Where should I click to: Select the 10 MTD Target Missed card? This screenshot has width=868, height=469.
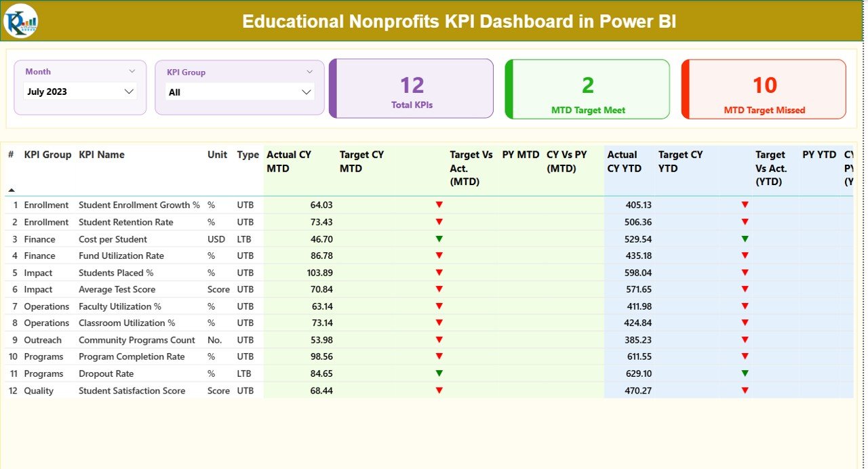point(764,88)
